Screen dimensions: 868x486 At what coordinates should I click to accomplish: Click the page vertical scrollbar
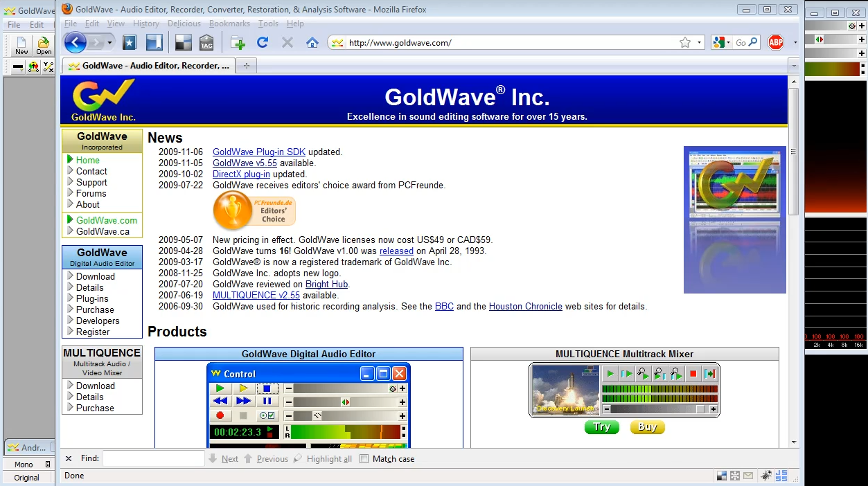tap(793, 262)
